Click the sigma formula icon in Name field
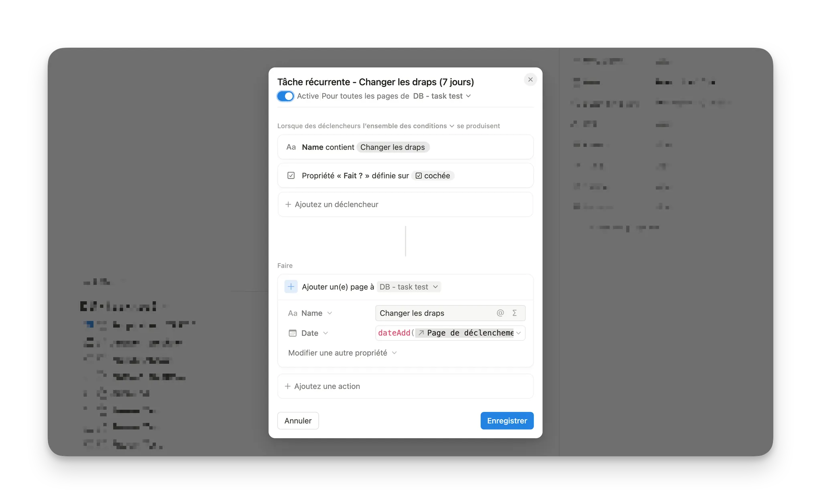Screen dimensions: 821x504 514,313
